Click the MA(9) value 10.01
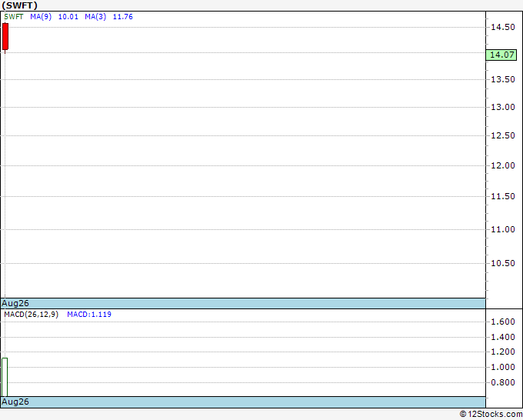This screenshot has width=523, height=420. pyautogui.click(x=68, y=17)
